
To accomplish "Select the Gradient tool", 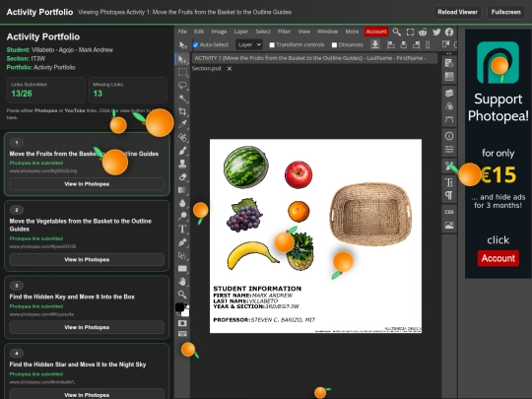I will pos(182,190).
